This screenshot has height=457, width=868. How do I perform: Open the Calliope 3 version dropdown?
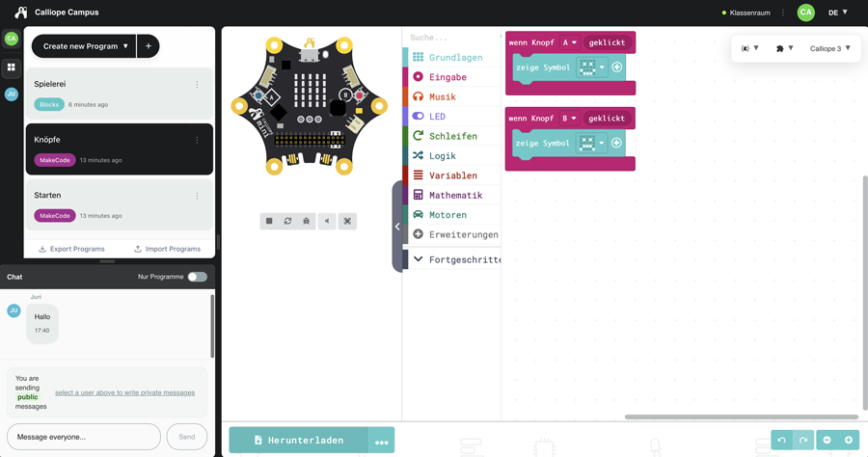829,48
